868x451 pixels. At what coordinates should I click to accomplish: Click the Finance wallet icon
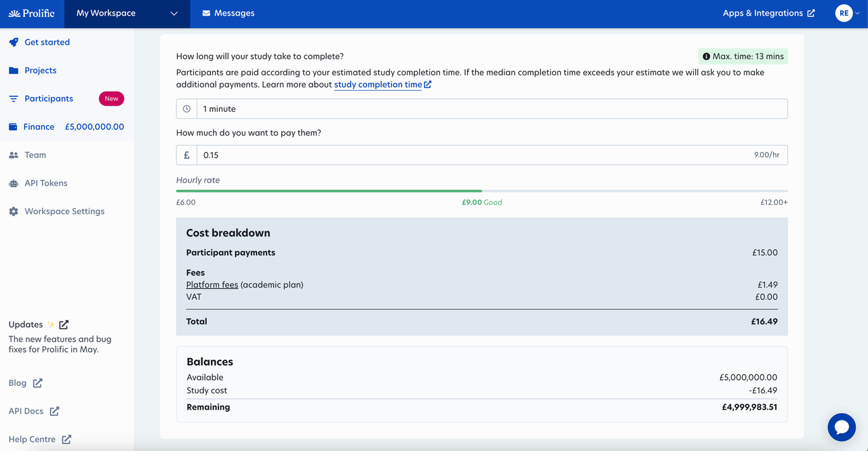[13, 127]
